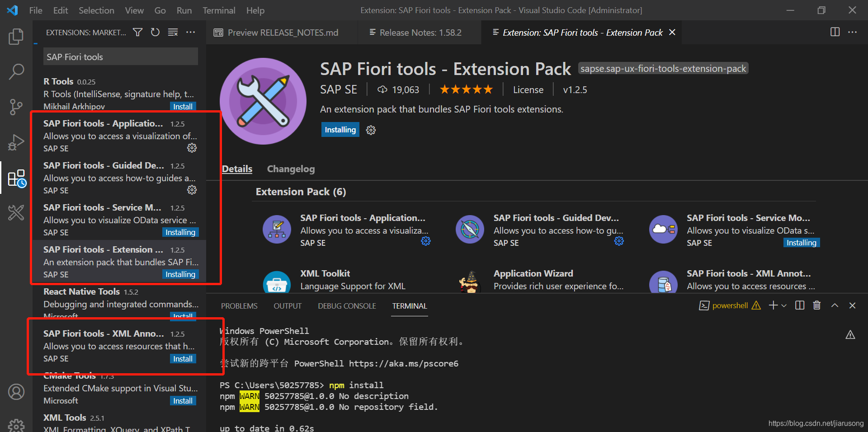The height and width of the screenshot is (432, 868).
Task: Clear extensions search results icon
Action: pyautogui.click(x=173, y=32)
